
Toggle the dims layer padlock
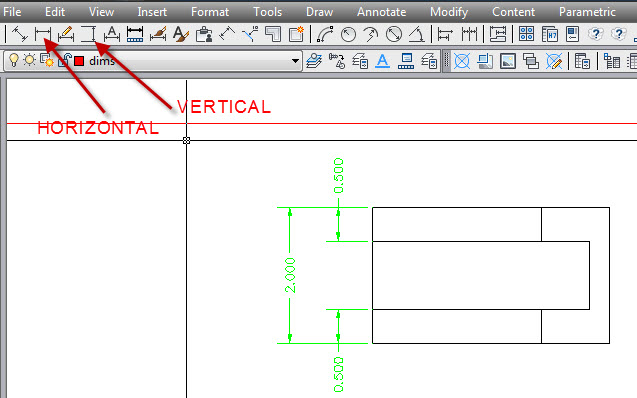pos(65,61)
